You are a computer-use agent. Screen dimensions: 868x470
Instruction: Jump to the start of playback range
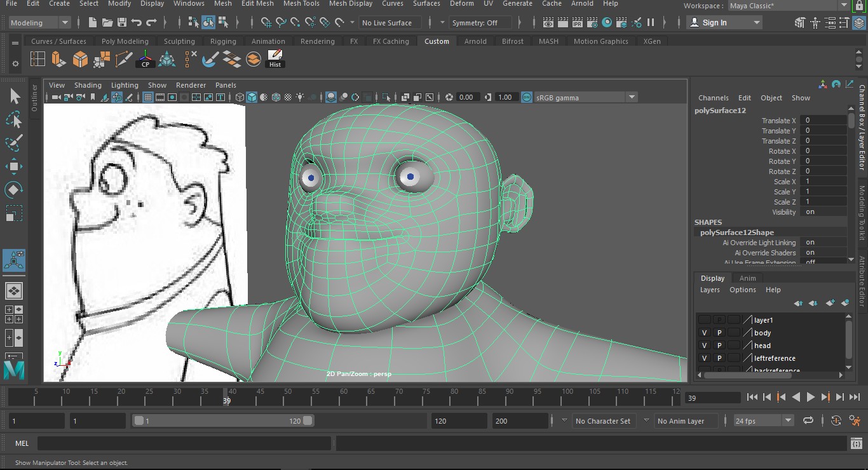[752, 398]
